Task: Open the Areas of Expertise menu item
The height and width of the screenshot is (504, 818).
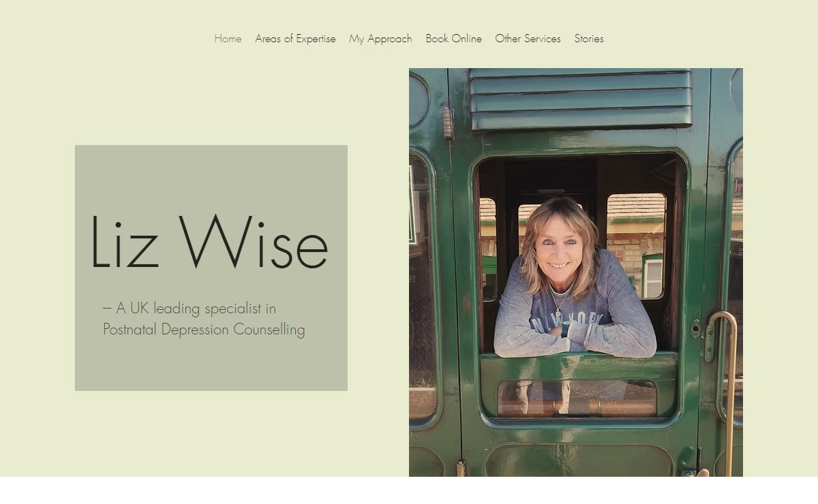Action: pyautogui.click(x=295, y=39)
